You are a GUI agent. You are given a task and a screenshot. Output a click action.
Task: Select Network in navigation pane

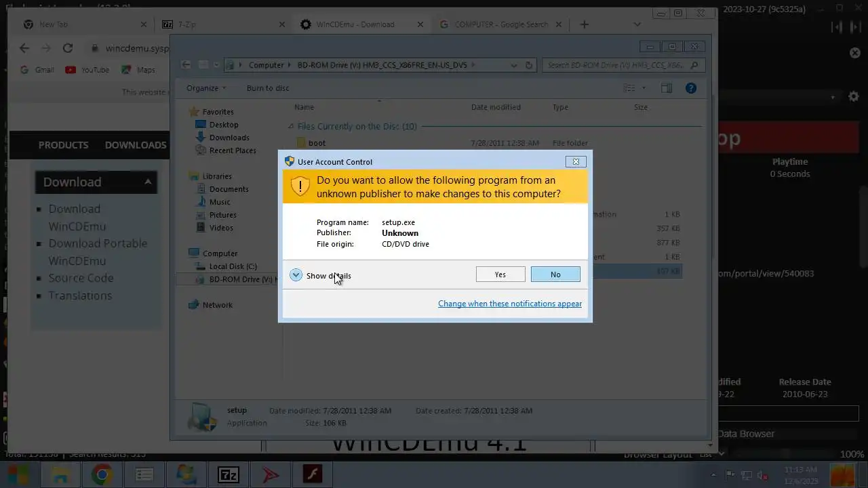pos(218,305)
